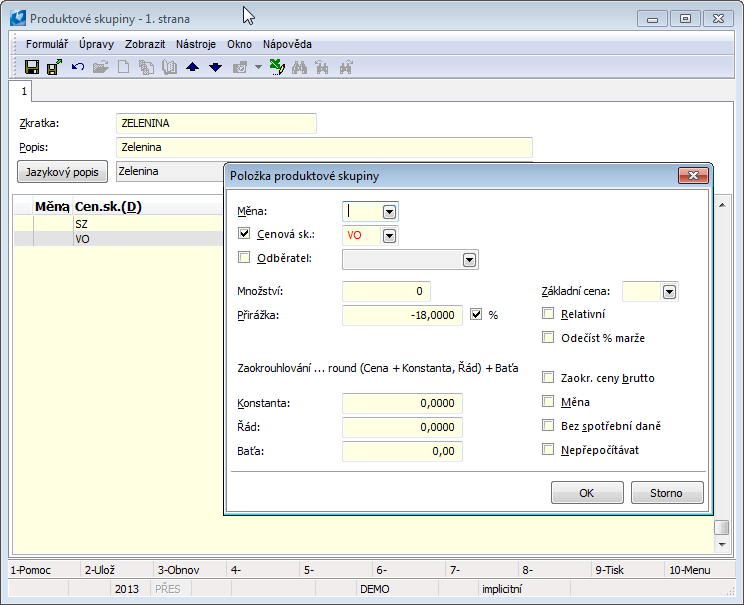Click the open book toolbar icon

(x=169, y=67)
